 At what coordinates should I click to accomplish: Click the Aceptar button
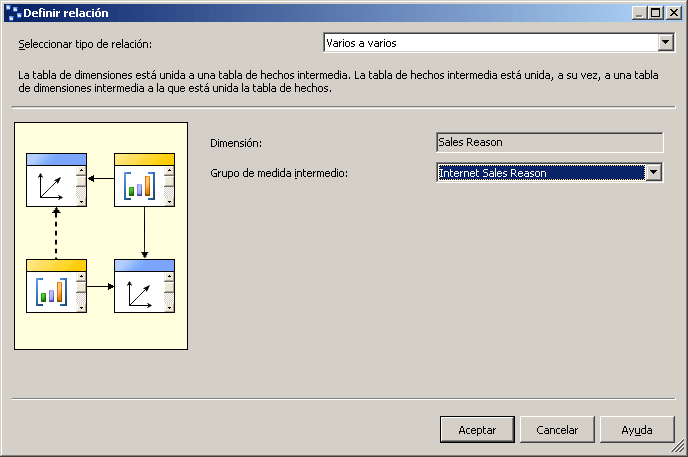(477, 429)
